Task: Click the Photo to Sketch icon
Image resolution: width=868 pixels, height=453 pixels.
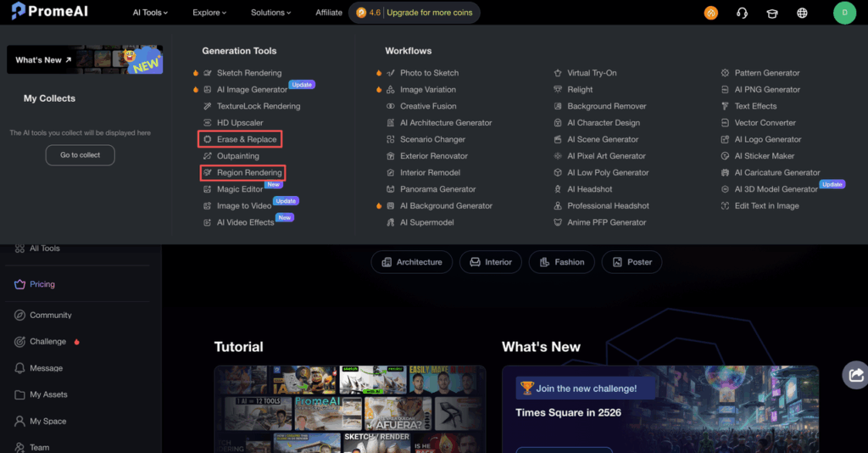Action: click(x=391, y=73)
